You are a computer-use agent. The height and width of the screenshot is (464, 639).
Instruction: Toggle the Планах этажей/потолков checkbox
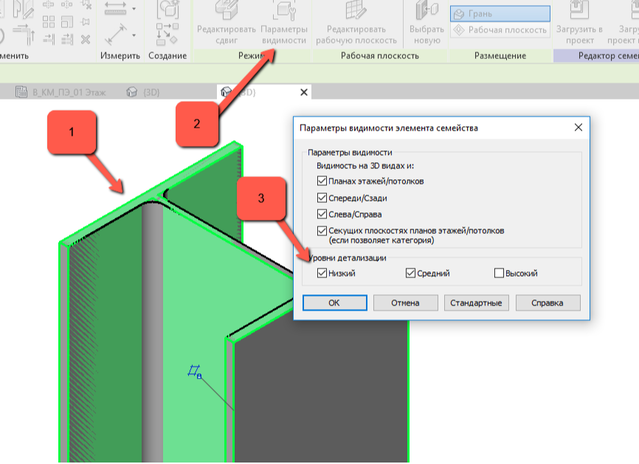[x=322, y=181]
